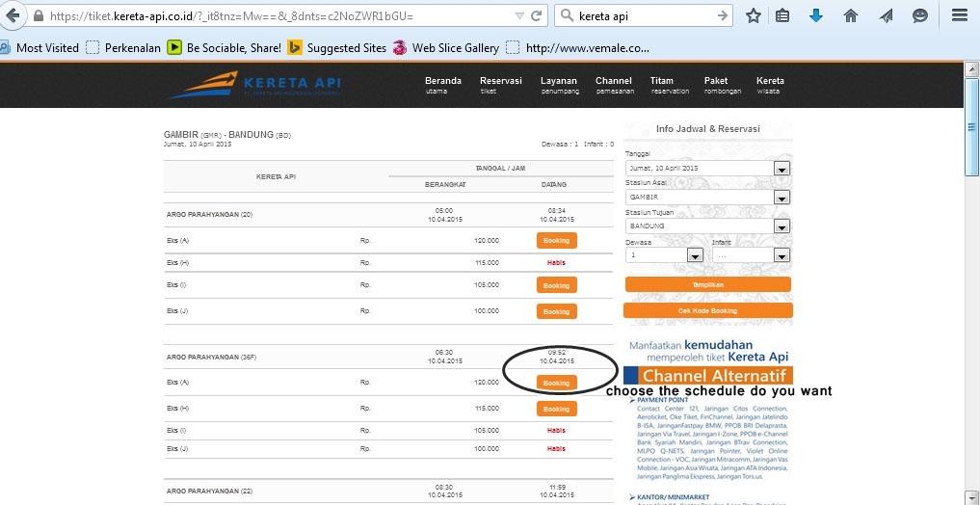Image resolution: width=980 pixels, height=505 pixels.
Task: Select the ARGO PARAHYANGAN (20) train name
Action: tap(209, 214)
